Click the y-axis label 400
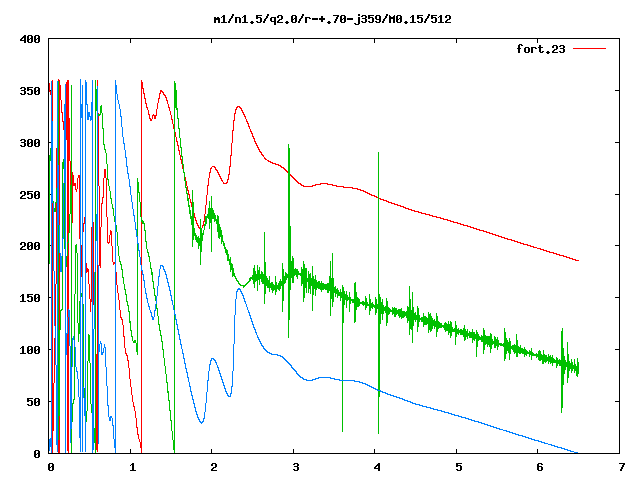Image resolution: width=640 pixels, height=480 pixels. [30, 40]
